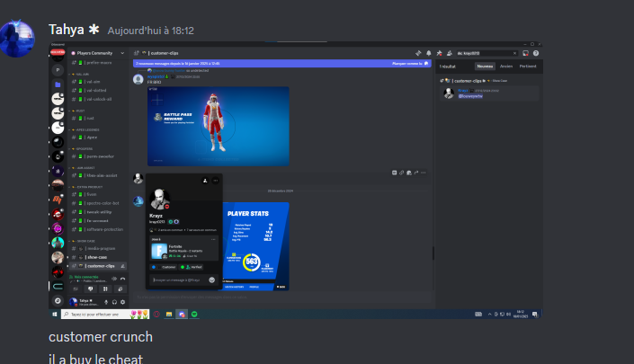Click the Verified role badge on the Krayz profile
Screen dimensions: 634x364
point(192,267)
